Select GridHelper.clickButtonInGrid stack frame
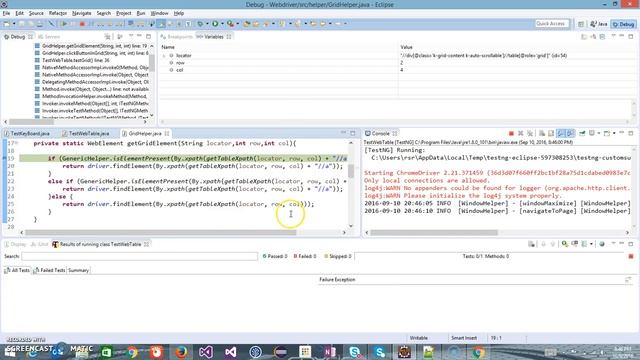The image size is (640, 360). (x=95, y=53)
